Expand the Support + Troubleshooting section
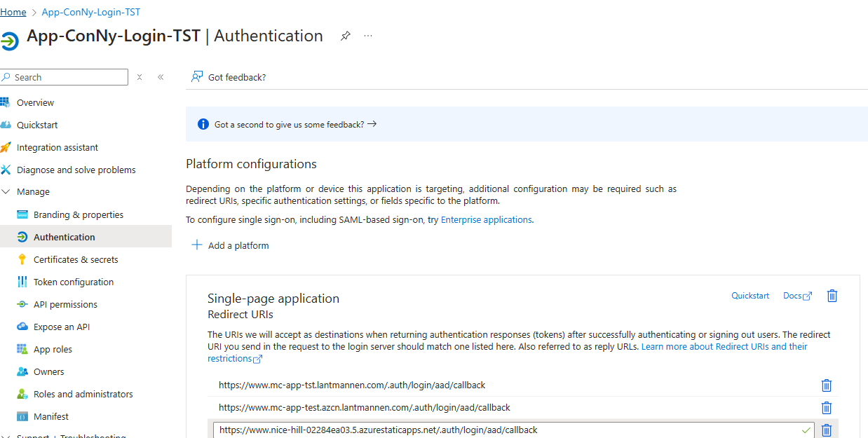Image resolution: width=868 pixels, height=438 pixels. click(x=6, y=436)
